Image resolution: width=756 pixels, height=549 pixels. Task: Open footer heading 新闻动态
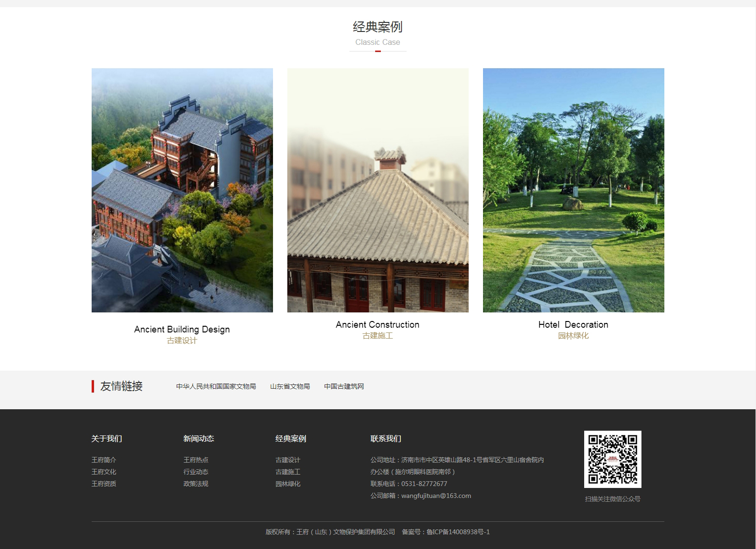[199, 438]
